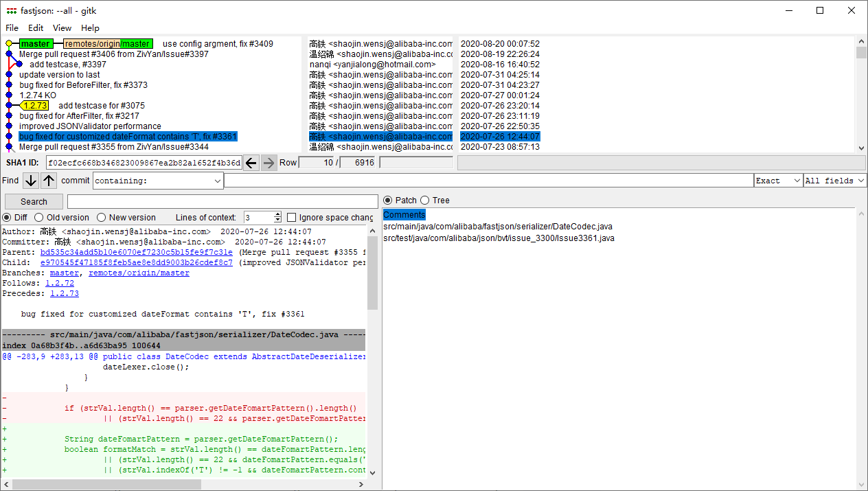Open Precedes tag 1.2.73 link in details
The height and width of the screenshot is (491, 868).
65,294
